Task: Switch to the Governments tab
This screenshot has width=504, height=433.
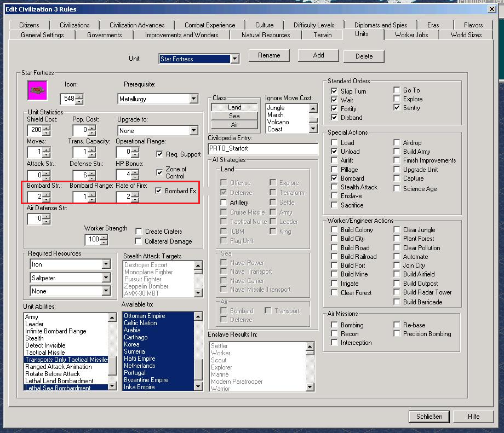Action: pos(105,35)
